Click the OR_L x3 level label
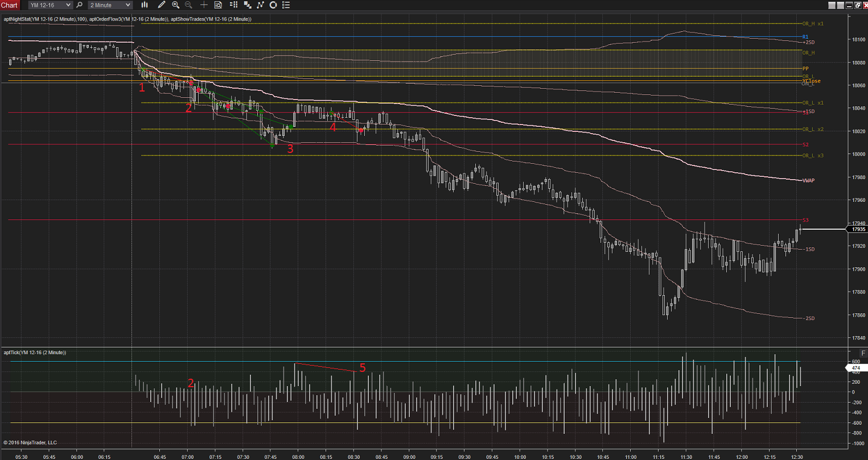Viewport: 868px width, 460px height. [813, 155]
